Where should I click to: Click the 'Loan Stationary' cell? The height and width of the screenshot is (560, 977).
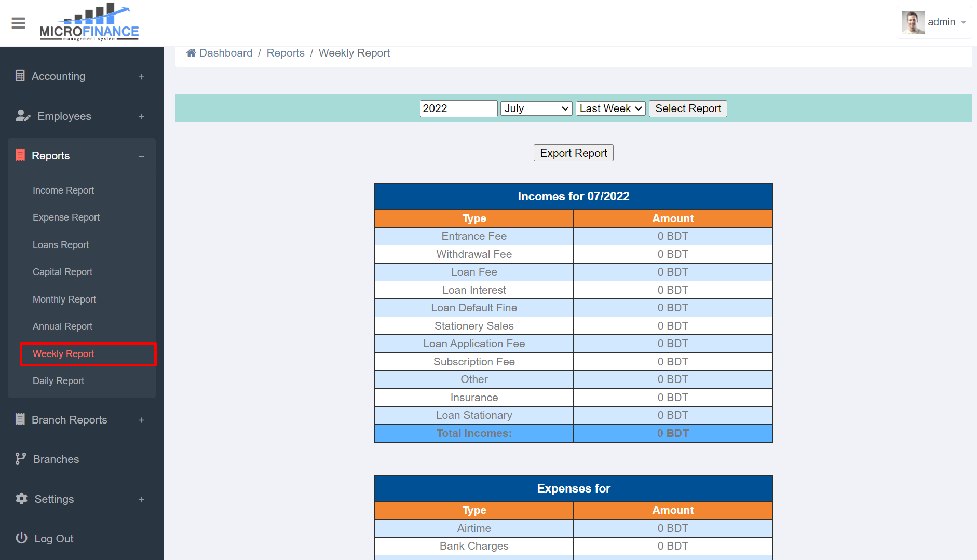474,415
